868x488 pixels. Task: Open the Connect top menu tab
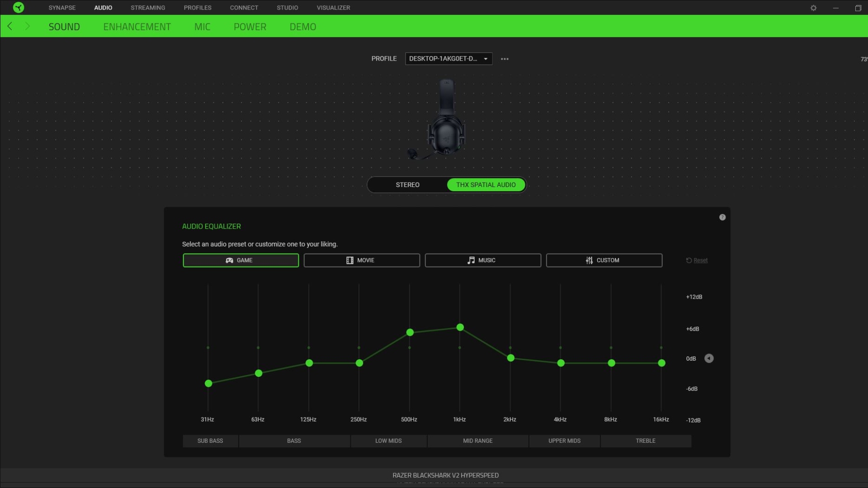[x=244, y=8]
